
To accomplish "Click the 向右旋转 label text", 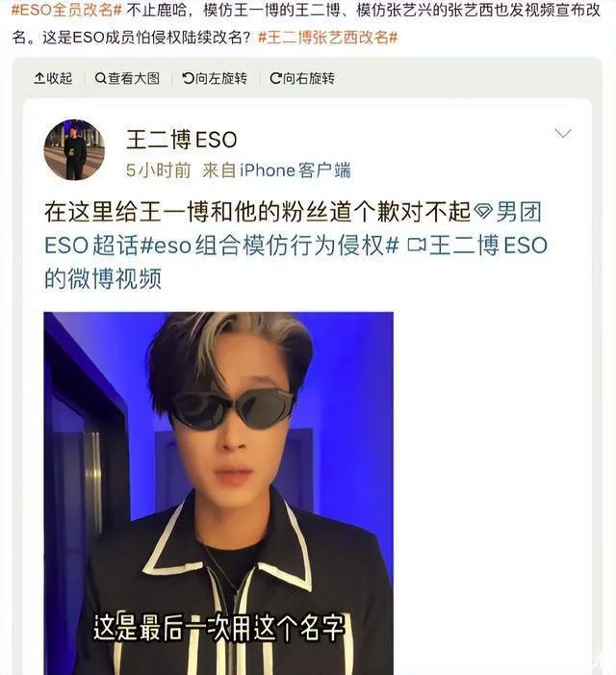I will (309, 78).
